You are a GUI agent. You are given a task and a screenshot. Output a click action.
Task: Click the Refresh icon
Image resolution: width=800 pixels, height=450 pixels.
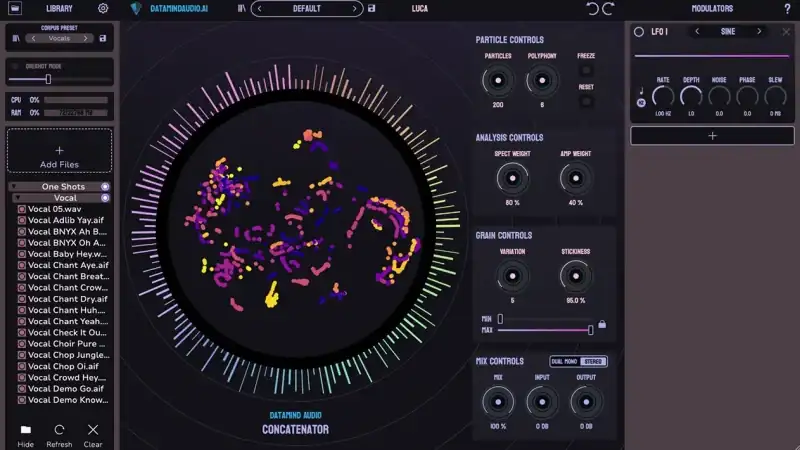tap(59, 430)
